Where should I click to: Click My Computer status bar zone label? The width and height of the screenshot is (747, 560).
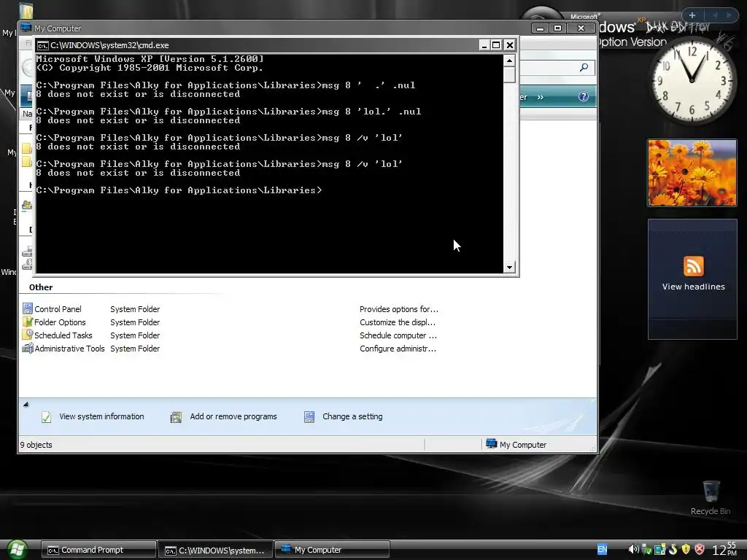click(x=522, y=445)
